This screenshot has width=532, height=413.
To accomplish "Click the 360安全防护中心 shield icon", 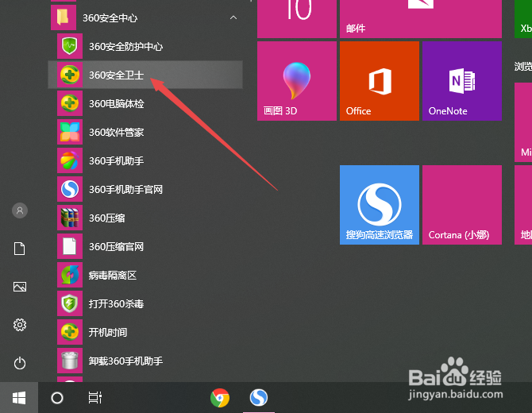I will click(x=70, y=46).
